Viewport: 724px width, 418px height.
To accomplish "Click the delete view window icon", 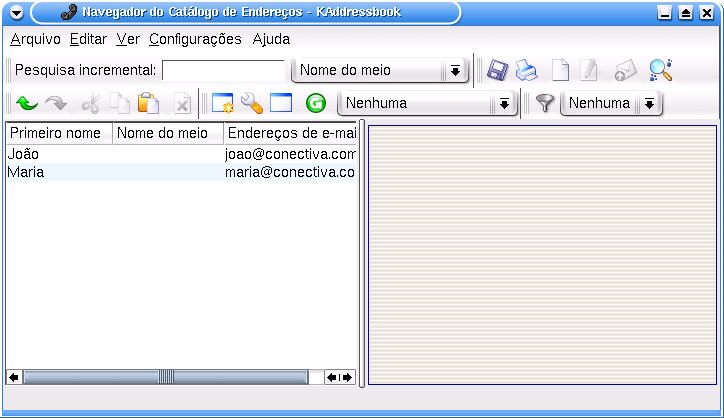I will click(281, 103).
